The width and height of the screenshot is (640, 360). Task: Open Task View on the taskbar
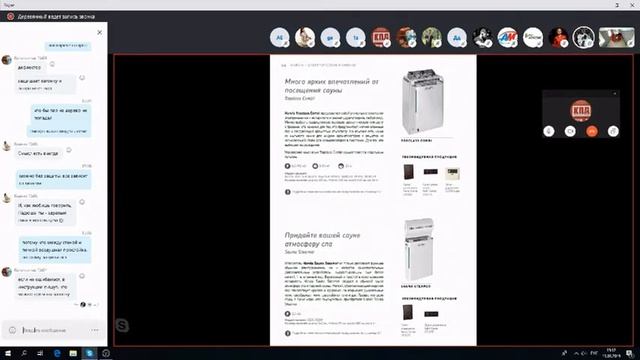(x=40, y=353)
